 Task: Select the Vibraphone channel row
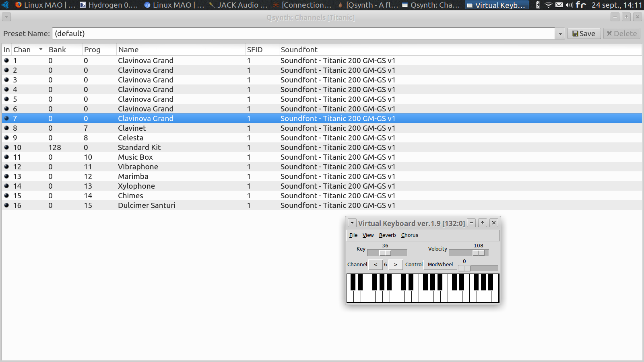[x=322, y=167]
